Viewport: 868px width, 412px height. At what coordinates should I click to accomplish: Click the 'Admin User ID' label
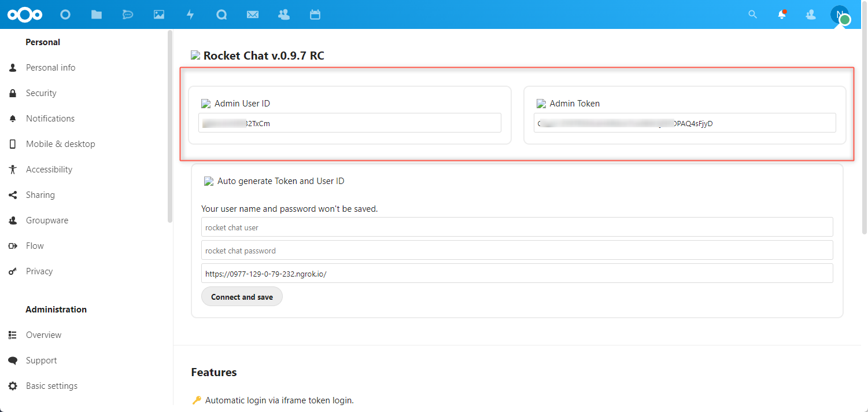[x=242, y=104]
